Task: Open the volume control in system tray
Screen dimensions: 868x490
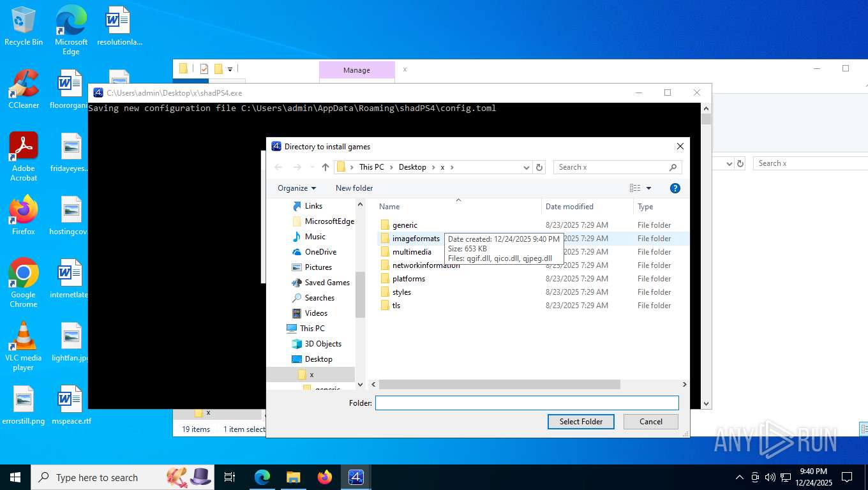Action: pos(770,477)
